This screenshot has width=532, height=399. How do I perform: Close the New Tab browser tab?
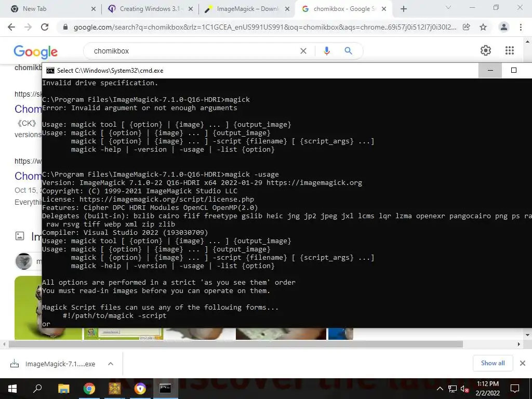(94, 9)
